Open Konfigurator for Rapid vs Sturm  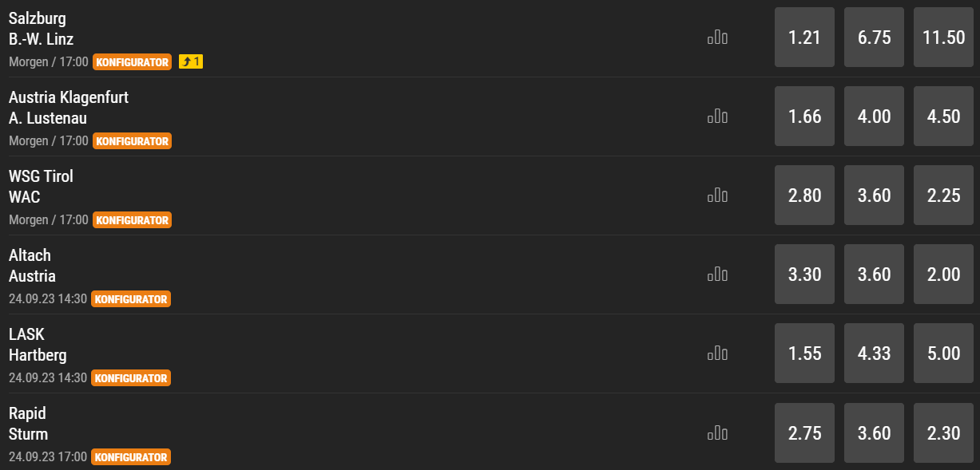coord(131,457)
